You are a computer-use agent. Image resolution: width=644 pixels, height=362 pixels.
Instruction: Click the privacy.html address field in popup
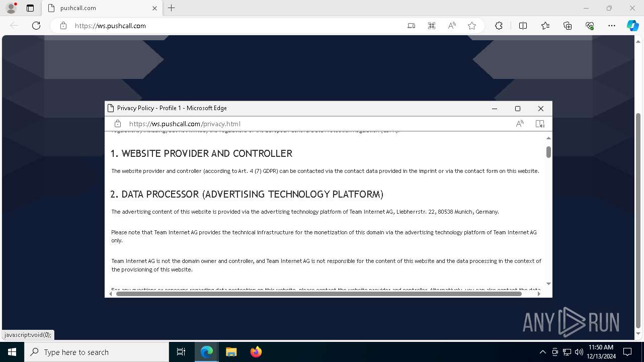(185, 124)
